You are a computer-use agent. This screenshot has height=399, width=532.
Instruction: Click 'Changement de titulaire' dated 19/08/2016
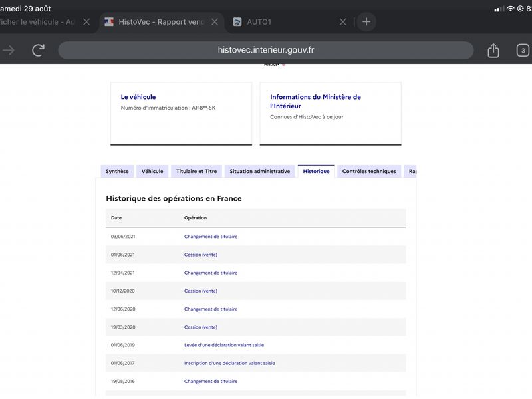pyautogui.click(x=211, y=381)
